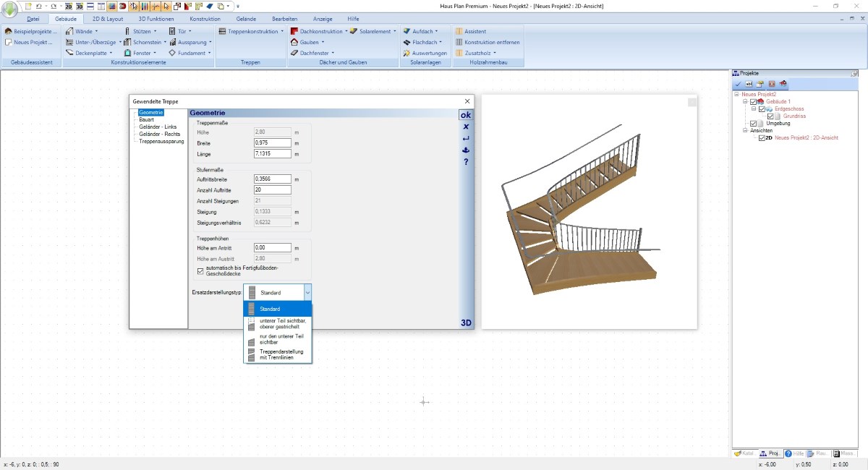This screenshot has height=470, width=868.
Task: Select Bauart in the dialog tree
Action: (x=146, y=119)
